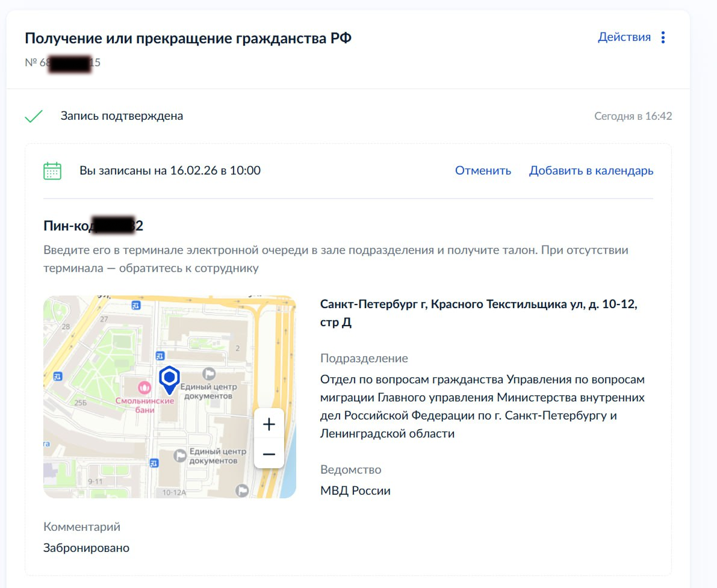Click the flag marker near 10-12A

pos(242,490)
